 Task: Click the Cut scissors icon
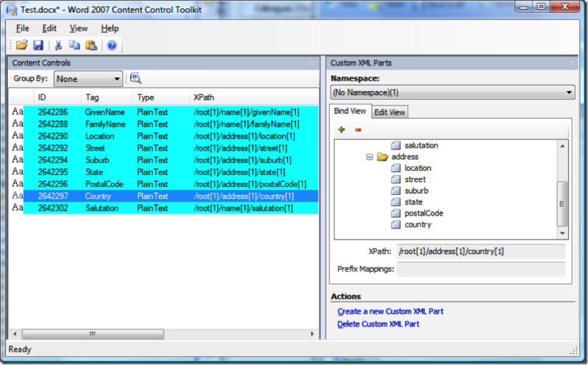click(x=58, y=45)
